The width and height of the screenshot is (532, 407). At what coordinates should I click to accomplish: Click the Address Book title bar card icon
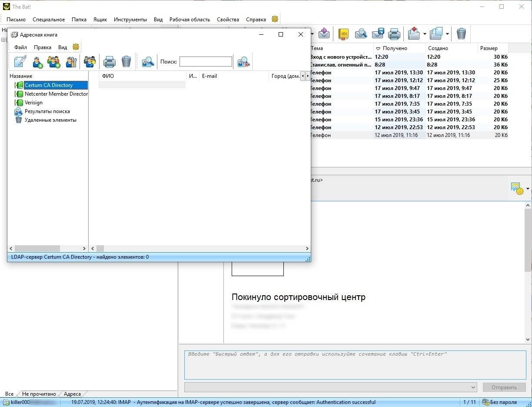[x=14, y=35]
